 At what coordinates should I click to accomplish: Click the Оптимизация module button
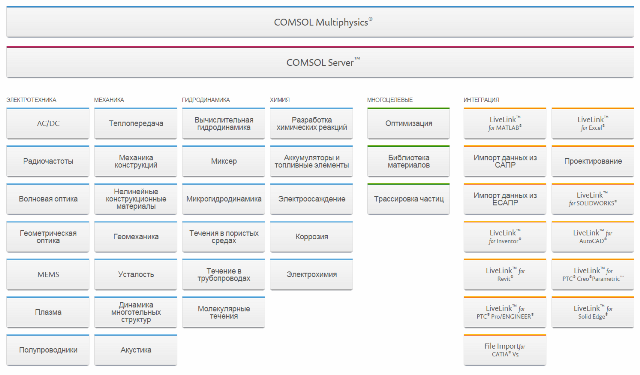[x=409, y=123]
